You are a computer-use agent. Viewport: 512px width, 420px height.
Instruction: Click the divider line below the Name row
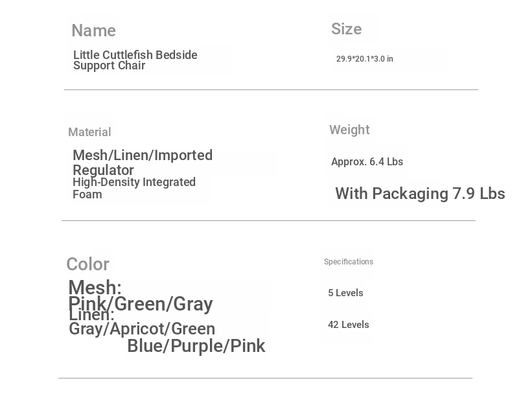point(271,90)
